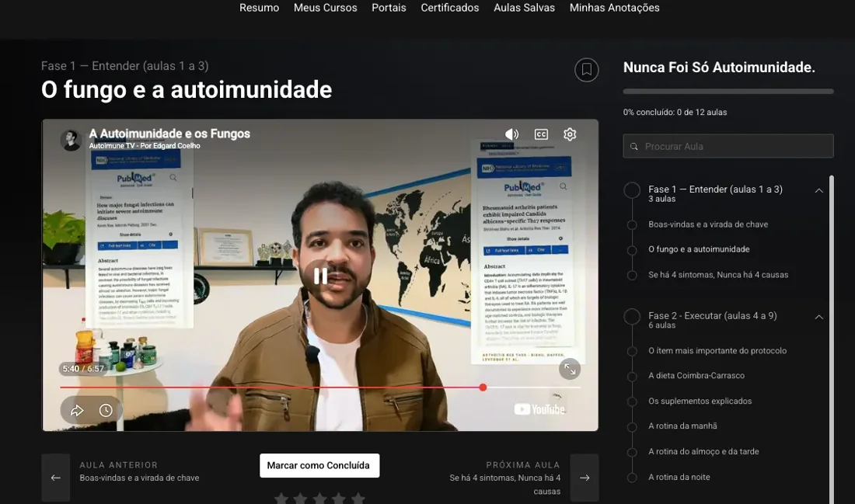This screenshot has height=504, width=855.
Task: Mark A rotina da manhã circle done
Action: [632, 426]
